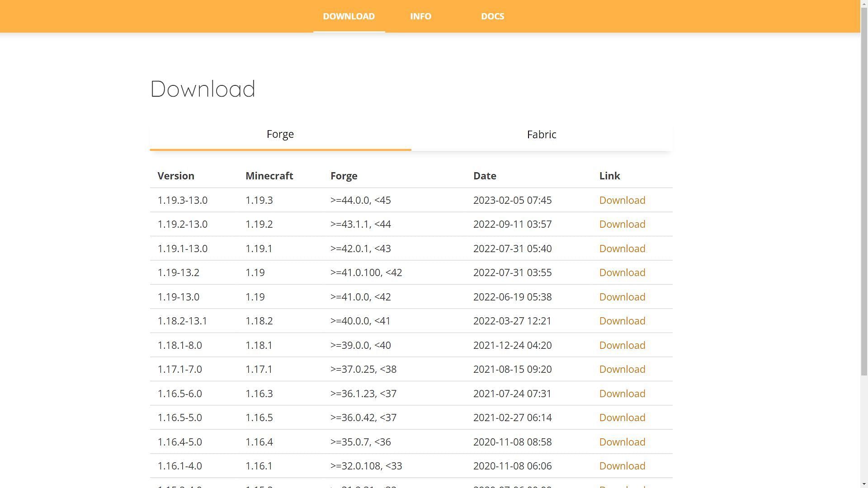Click Download for Minecraft 1.16.5

pyautogui.click(x=623, y=417)
